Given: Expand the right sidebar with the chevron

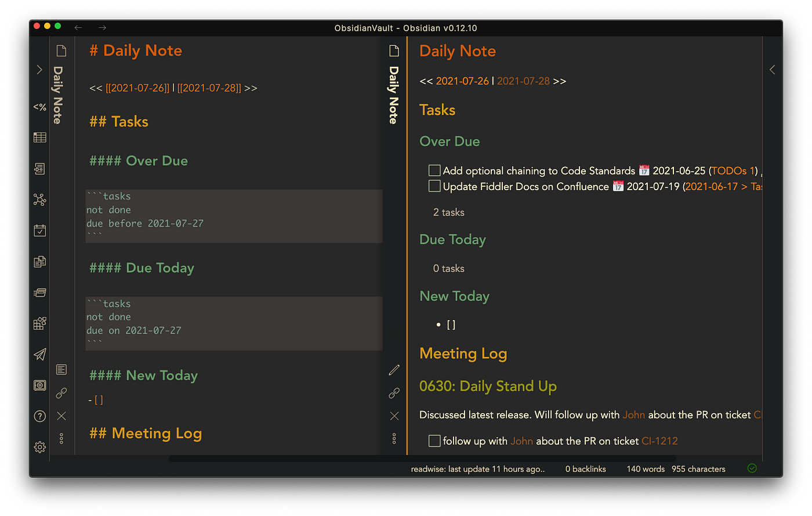Looking at the screenshot, I should 772,70.
